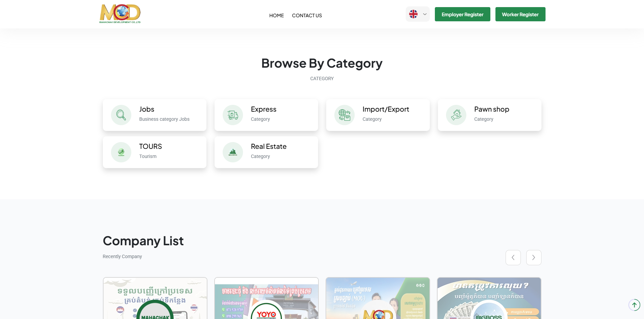Click the MCD Mahachak Development logo
Viewport: 644px width, 319px height.
point(120,14)
